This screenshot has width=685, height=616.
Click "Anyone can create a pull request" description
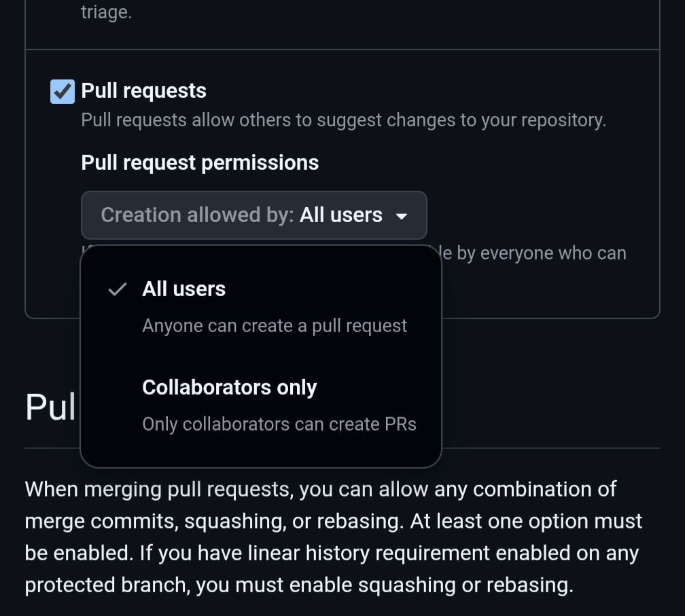click(275, 326)
